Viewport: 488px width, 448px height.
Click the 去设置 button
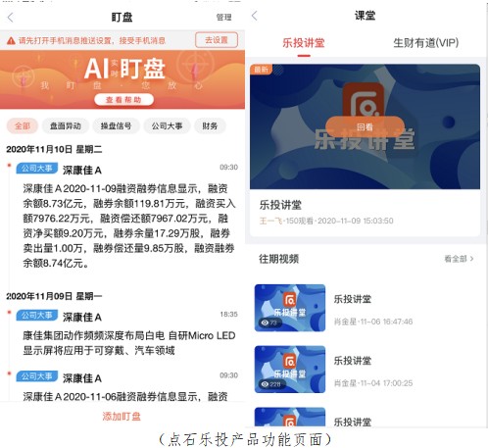coord(217,40)
